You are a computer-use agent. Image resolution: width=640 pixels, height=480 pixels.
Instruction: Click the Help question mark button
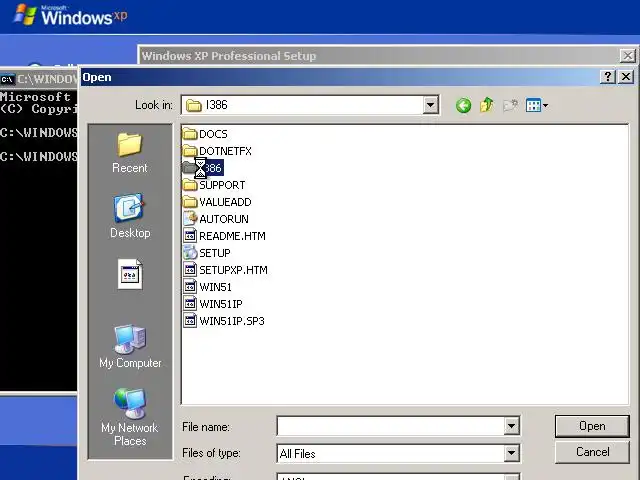(x=607, y=77)
